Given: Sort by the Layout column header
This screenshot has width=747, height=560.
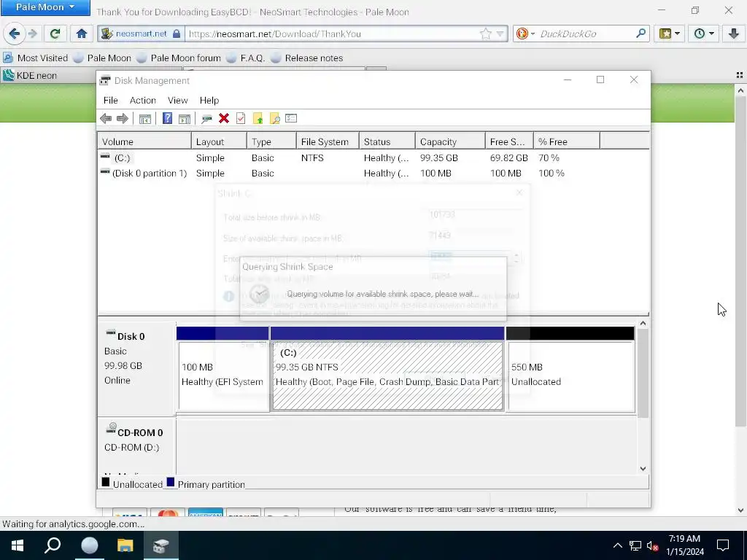Looking at the screenshot, I should pyautogui.click(x=219, y=142).
